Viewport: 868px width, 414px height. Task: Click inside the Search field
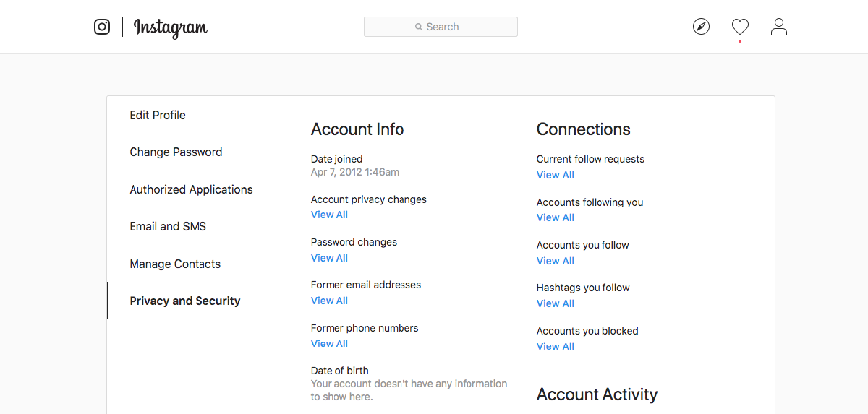[441, 27]
